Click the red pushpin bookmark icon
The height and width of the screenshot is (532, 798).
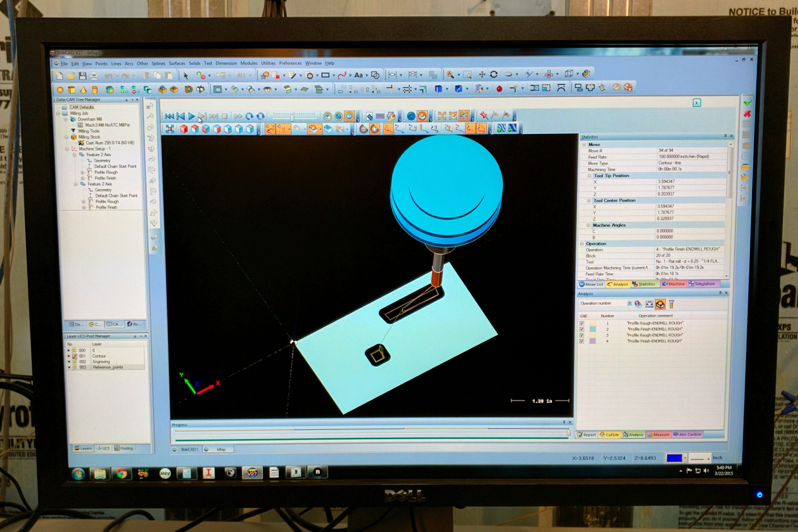[x=484, y=116]
